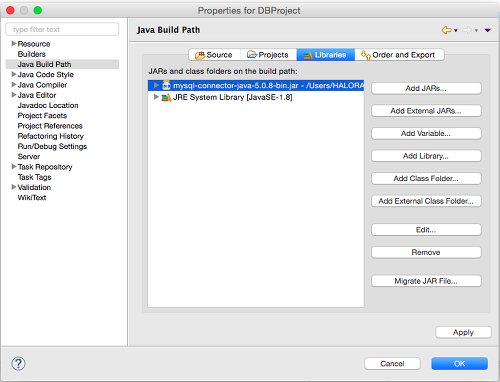Select Task Tags in the tree
Screen dimensions: 500x382
pyautogui.click(x=35, y=177)
